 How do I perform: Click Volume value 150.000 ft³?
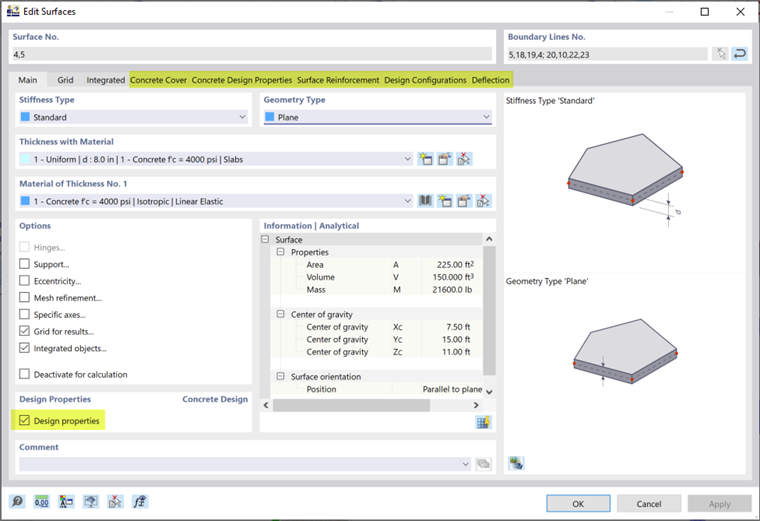coord(453,277)
